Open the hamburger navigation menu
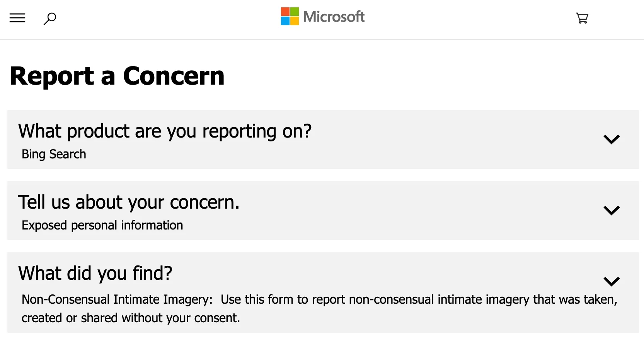This screenshot has width=644, height=340. coord(17,18)
